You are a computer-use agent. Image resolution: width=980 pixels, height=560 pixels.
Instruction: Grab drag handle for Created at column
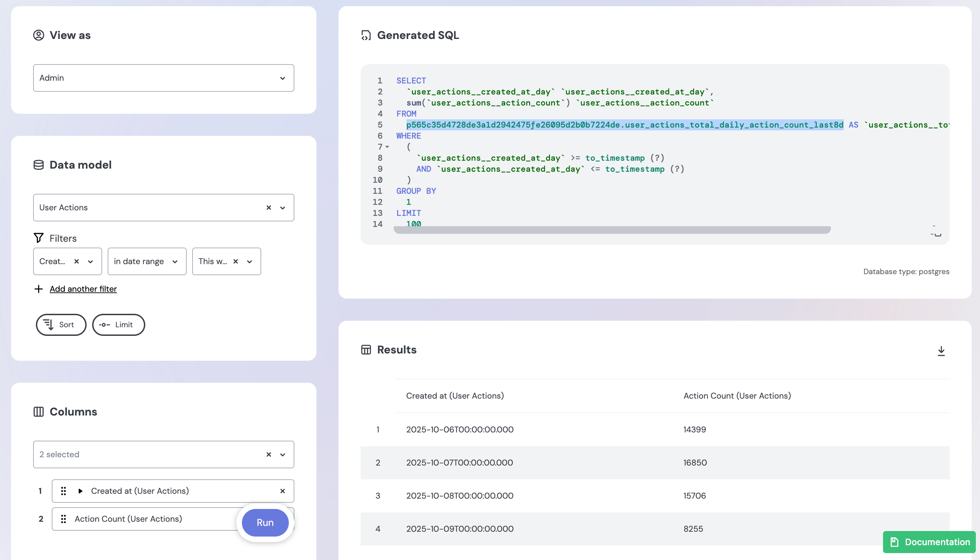click(x=63, y=491)
